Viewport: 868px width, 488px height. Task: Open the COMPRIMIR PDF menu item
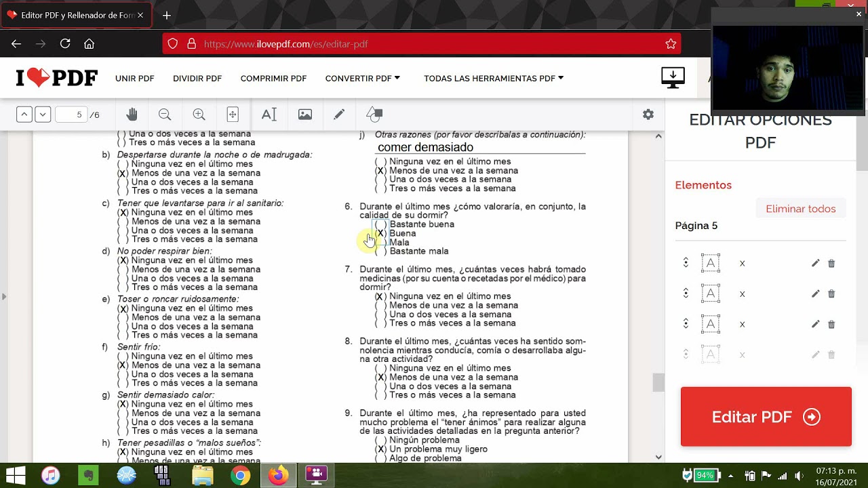coord(273,79)
